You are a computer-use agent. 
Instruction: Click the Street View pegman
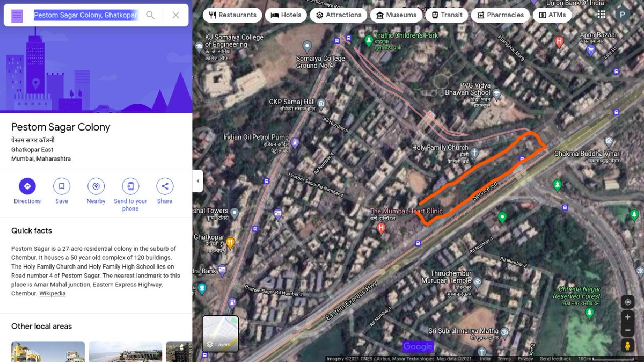pos(627,345)
